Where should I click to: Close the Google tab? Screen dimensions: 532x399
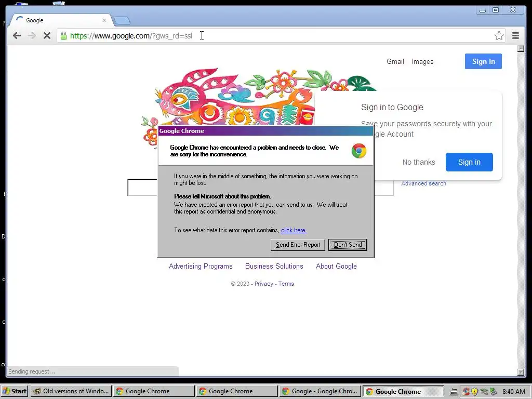point(104,20)
